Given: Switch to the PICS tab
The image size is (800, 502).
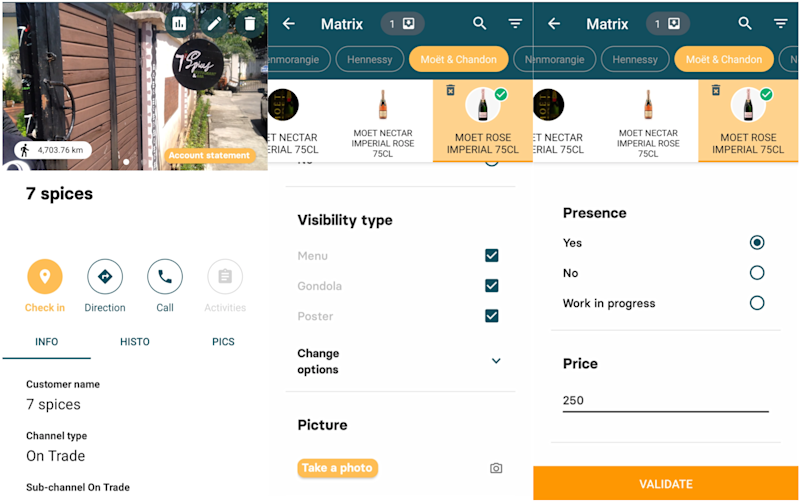Looking at the screenshot, I should 223,342.
